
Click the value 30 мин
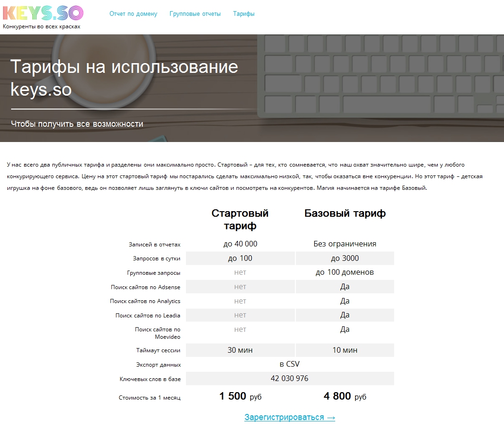click(x=240, y=350)
